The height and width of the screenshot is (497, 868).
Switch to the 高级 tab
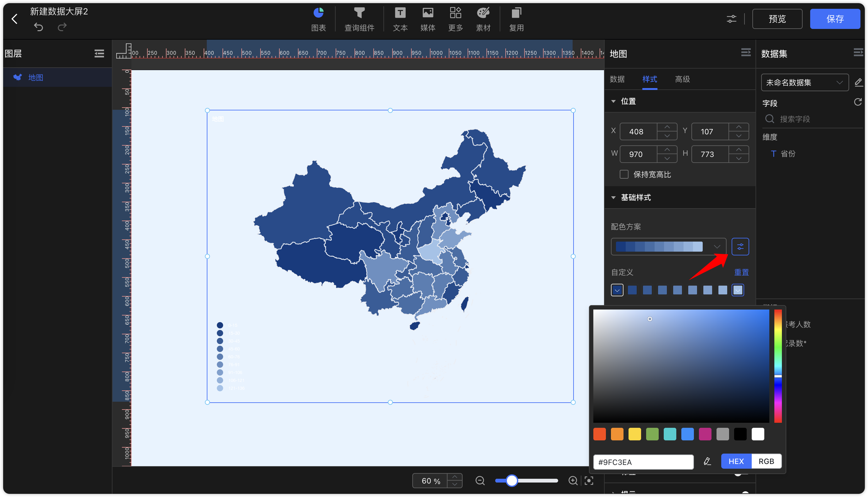(683, 79)
